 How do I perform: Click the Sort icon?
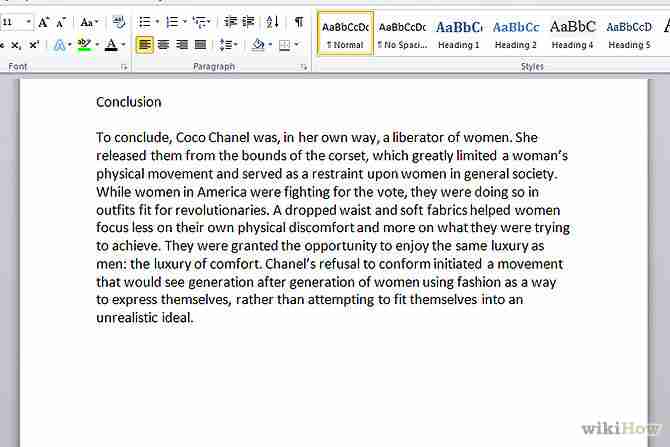click(273, 21)
